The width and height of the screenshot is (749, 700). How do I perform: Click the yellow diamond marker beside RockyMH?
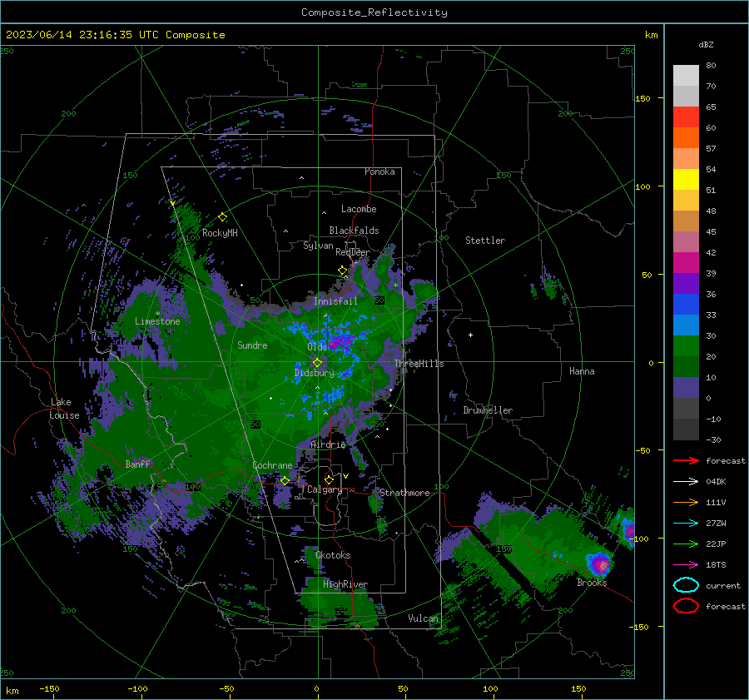click(222, 217)
